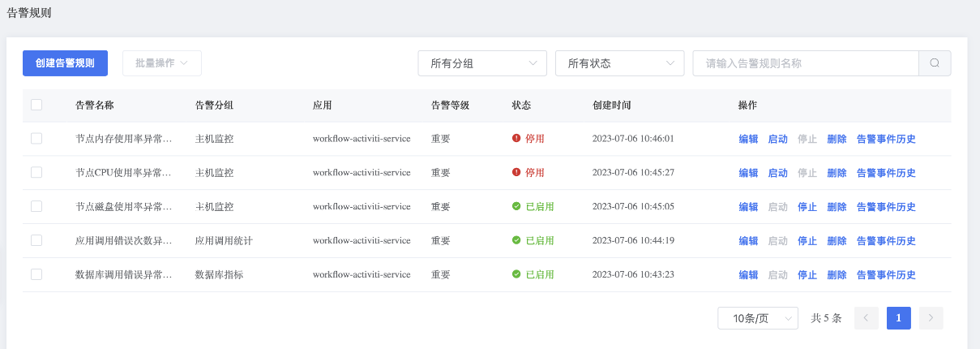Click the next page arrow icon
The width and height of the screenshot is (980, 349).
(931, 318)
